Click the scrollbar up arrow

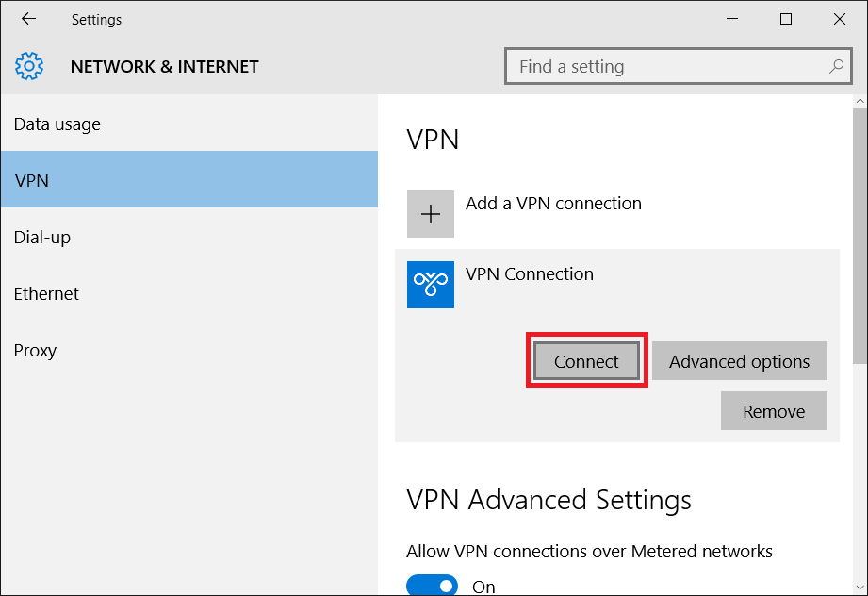click(859, 101)
